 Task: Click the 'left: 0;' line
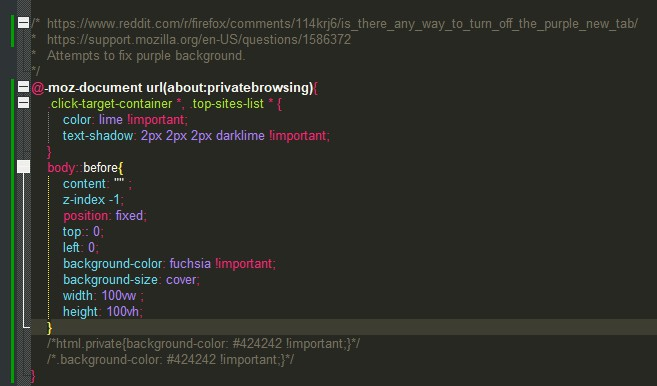tap(81, 247)
